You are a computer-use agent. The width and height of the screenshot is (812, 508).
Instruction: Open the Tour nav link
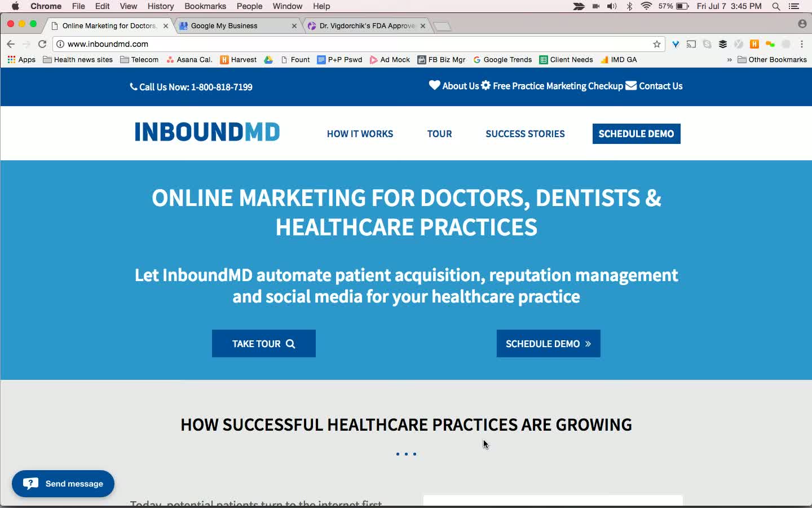pyautogui.click(x=440, y=134)
